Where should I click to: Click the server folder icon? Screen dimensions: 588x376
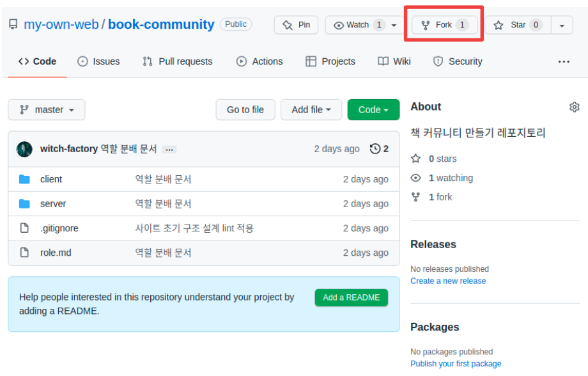[25, 204]
